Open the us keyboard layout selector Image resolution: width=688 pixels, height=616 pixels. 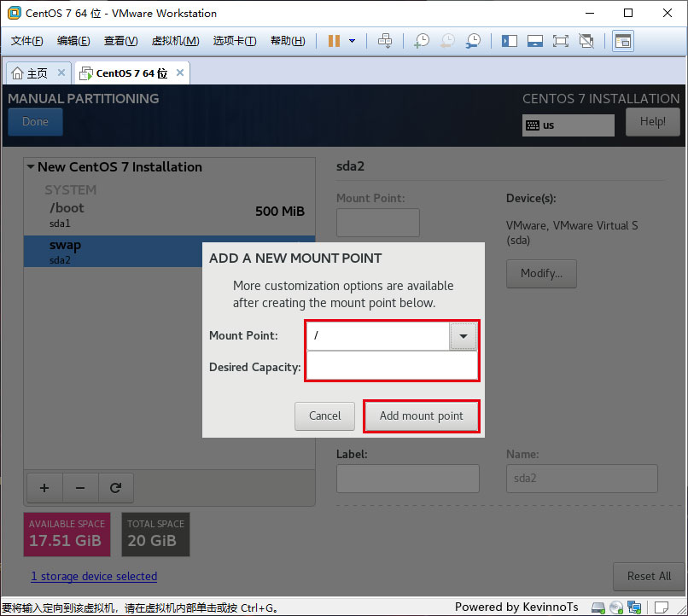pyautogui.click(x=568, y=125)
